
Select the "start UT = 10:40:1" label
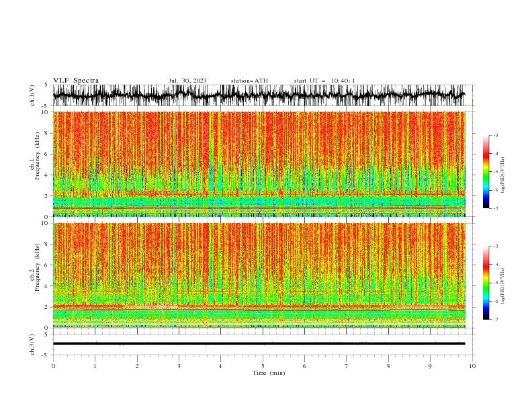(324, 81)
